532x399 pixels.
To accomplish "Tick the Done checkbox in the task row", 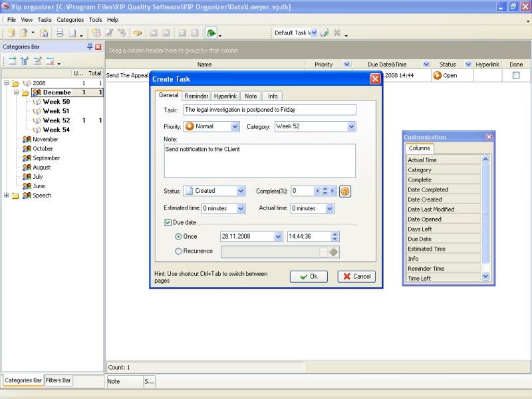I will (516, 75).
